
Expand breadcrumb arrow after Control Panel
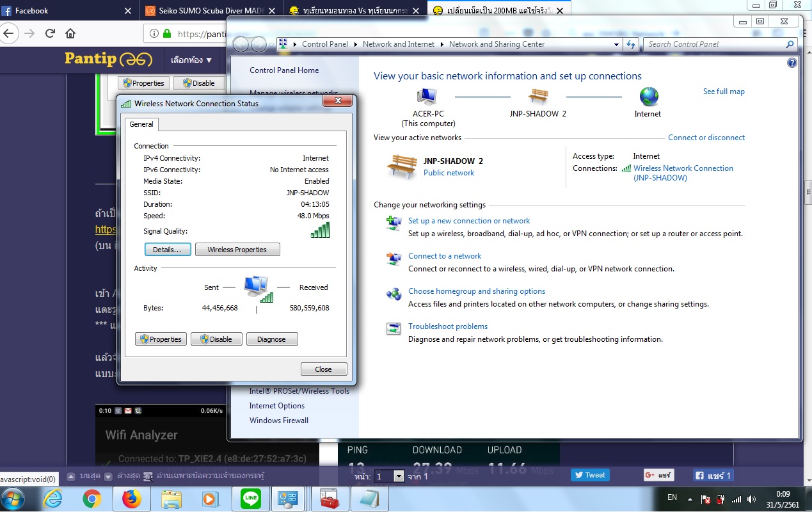[x=355, y=44]
